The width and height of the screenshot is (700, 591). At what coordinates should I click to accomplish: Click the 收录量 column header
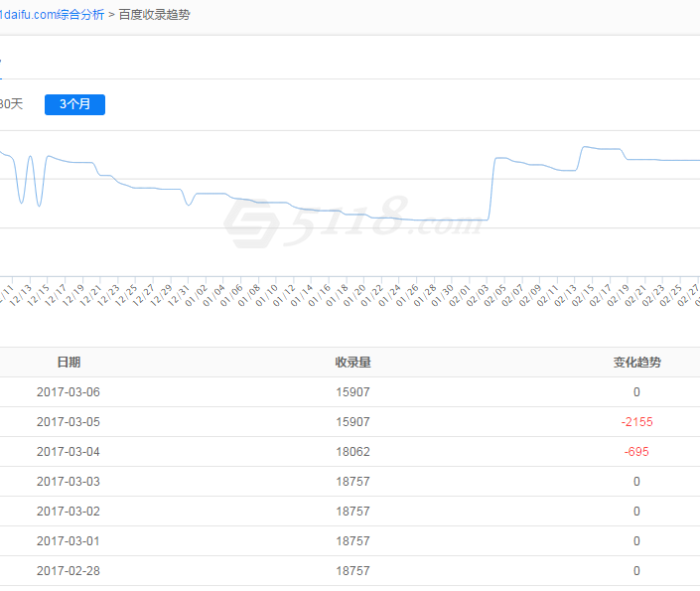pyautogui.click(x=352, y=363)
